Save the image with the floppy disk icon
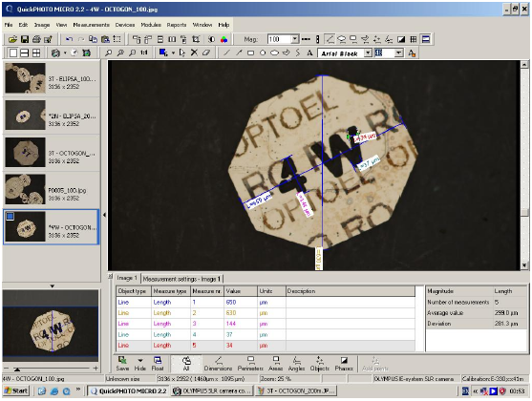The width and height of the screenshot is (532, 401). [x=25, y=39]
